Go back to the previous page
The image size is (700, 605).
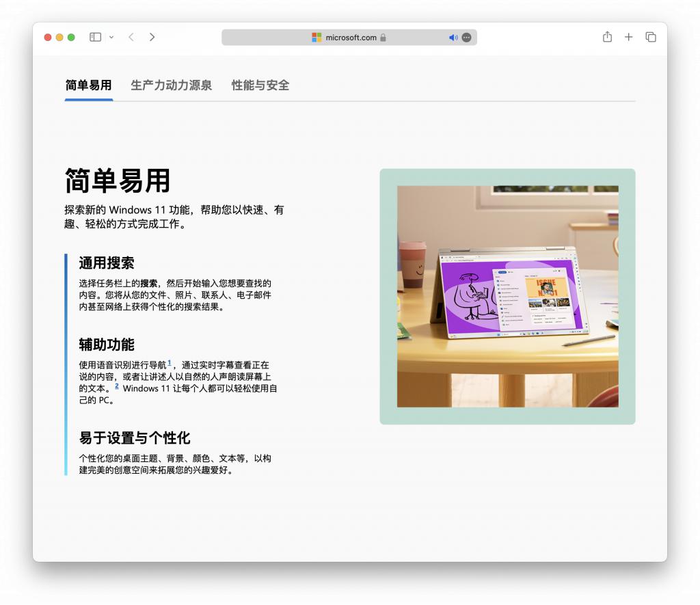click(131, 37)
